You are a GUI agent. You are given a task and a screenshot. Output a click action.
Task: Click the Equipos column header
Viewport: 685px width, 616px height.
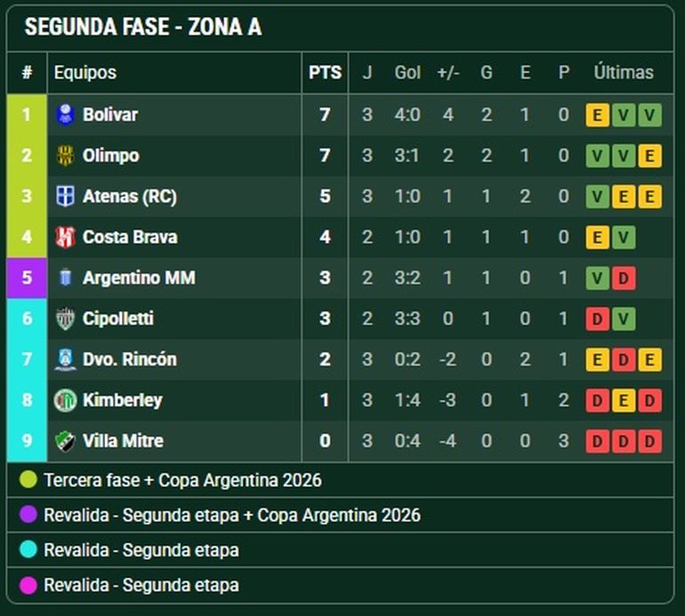coord(85,73)
